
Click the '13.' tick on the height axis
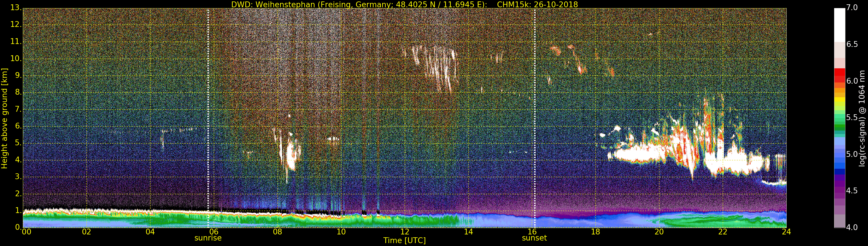click(16, 8)
